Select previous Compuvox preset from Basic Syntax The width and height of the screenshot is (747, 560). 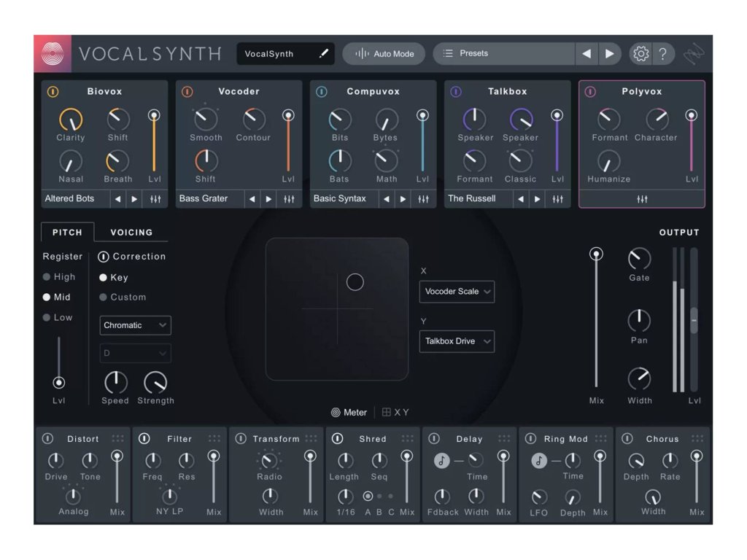click(x=387, y=199)
